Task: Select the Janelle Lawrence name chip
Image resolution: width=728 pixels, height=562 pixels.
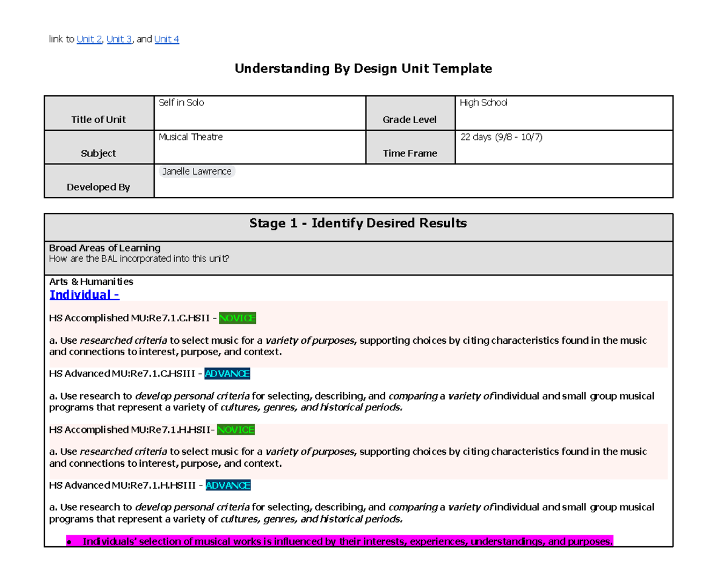Action: click(197, 172)
